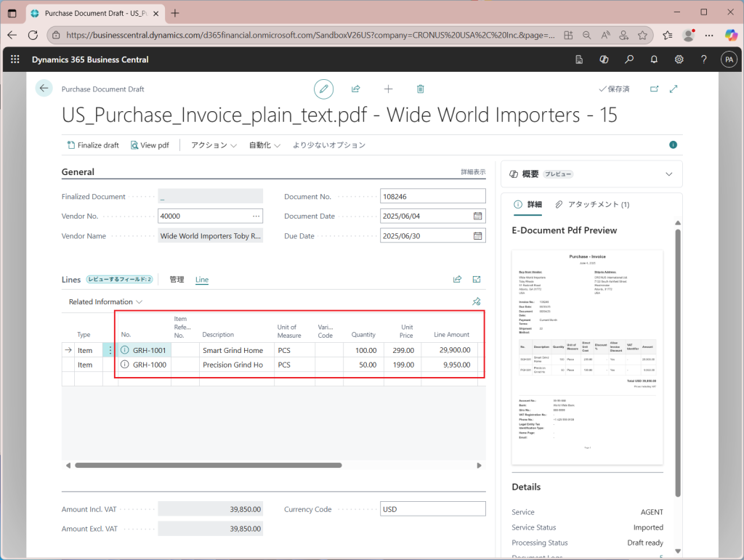The height and width of the screenshot is (560, 744).
Task: Open the 自動化 dropdown menu
Action: [x=264, y=145]
